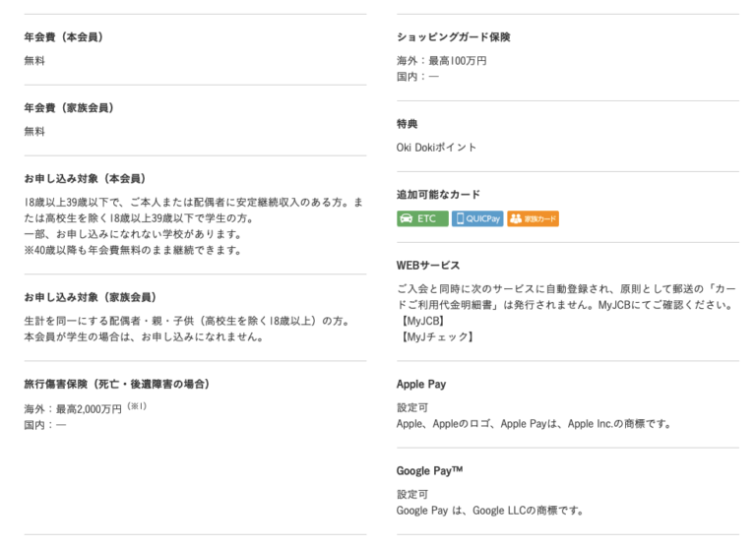Click the people icon in 家族カード badge
The width and height of the screenshot is (756, 547).
click(516, 218)
